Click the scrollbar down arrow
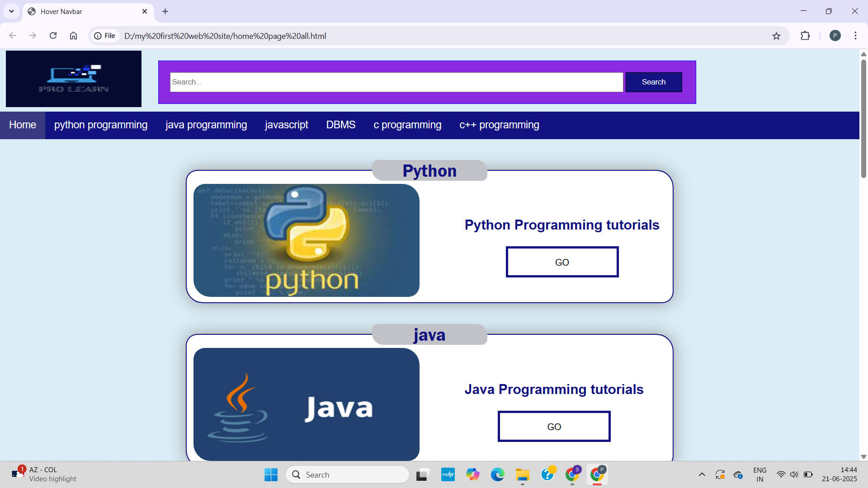Viewport: 868px width, 488px height. click(863, 457)
